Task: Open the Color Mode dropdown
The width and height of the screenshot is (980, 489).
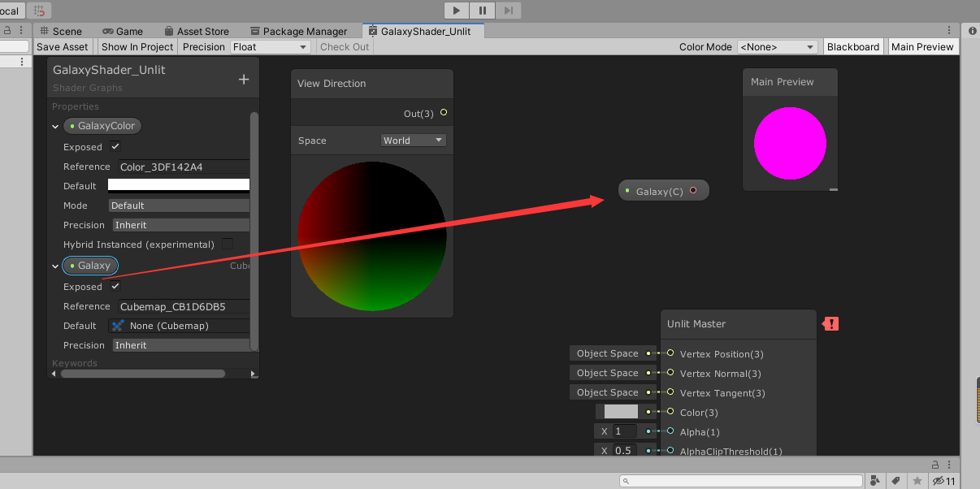Action: [x=777, y=46]
